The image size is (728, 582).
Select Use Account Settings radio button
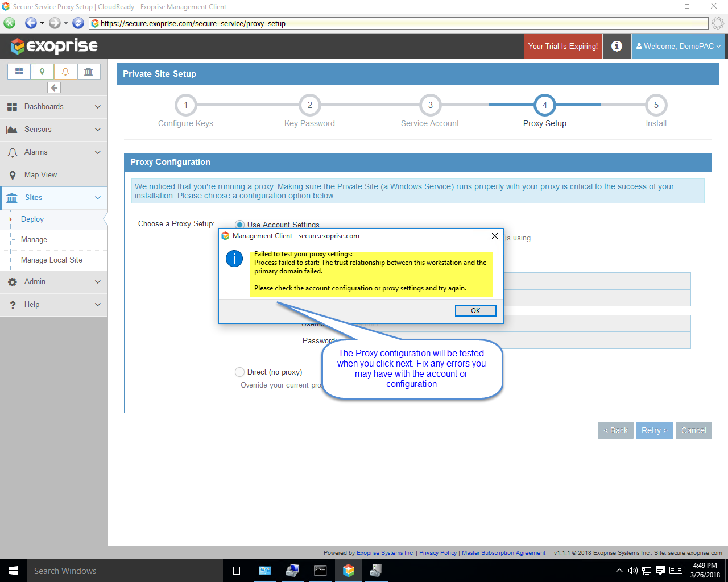(239, 225)
